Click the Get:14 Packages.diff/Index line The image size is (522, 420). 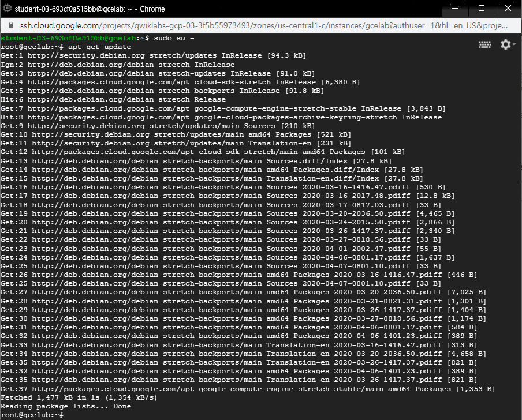(212, 170)
